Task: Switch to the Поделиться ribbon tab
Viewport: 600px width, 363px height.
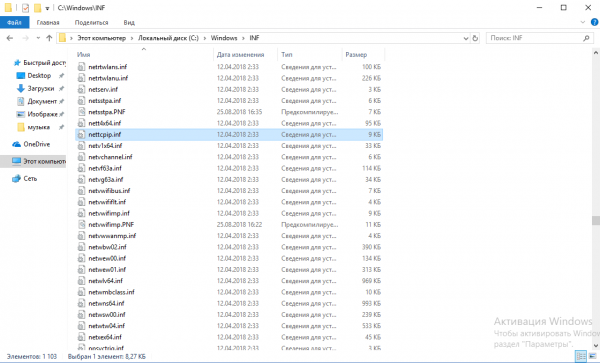Action: click(x=91, y=23)
